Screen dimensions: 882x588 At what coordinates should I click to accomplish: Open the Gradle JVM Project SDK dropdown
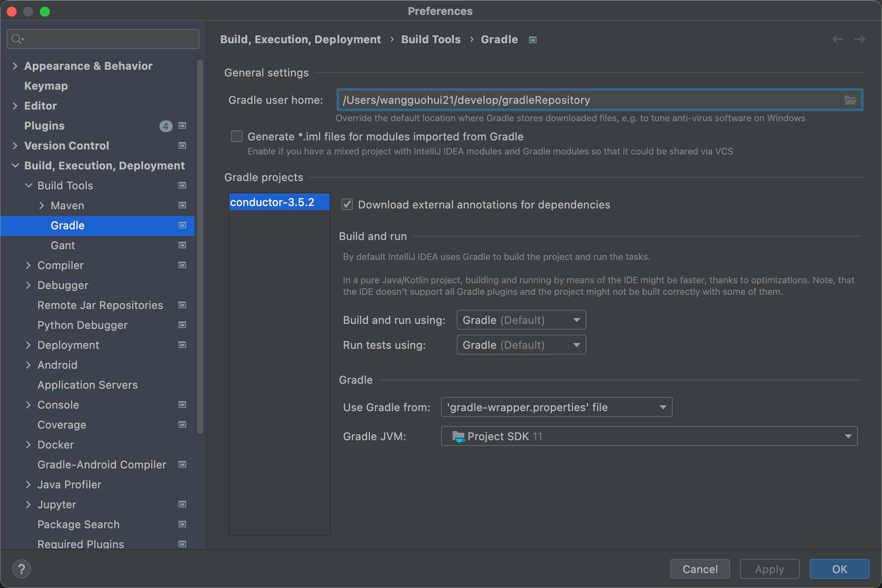tap(649, 436)
